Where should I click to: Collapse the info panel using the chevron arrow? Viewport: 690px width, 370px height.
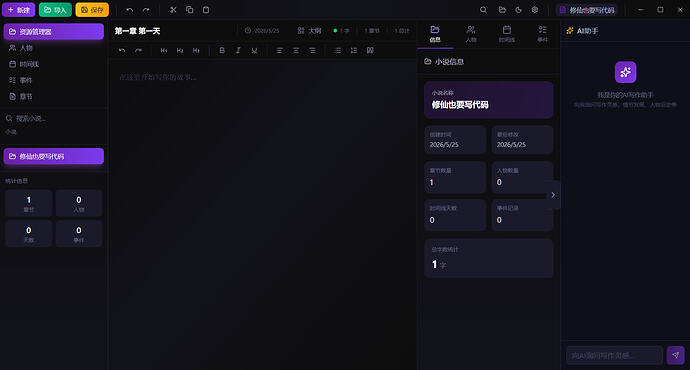tap(553, 195)
